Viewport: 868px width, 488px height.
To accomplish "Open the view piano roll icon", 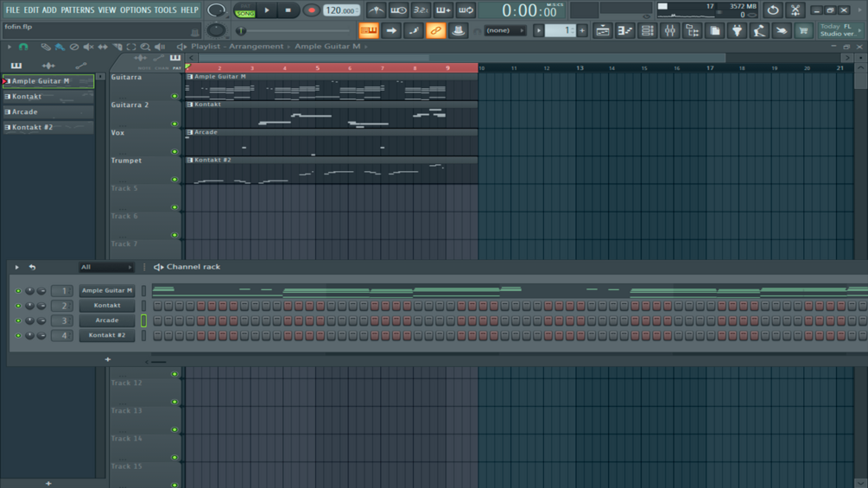I will (x=625, y=30).
